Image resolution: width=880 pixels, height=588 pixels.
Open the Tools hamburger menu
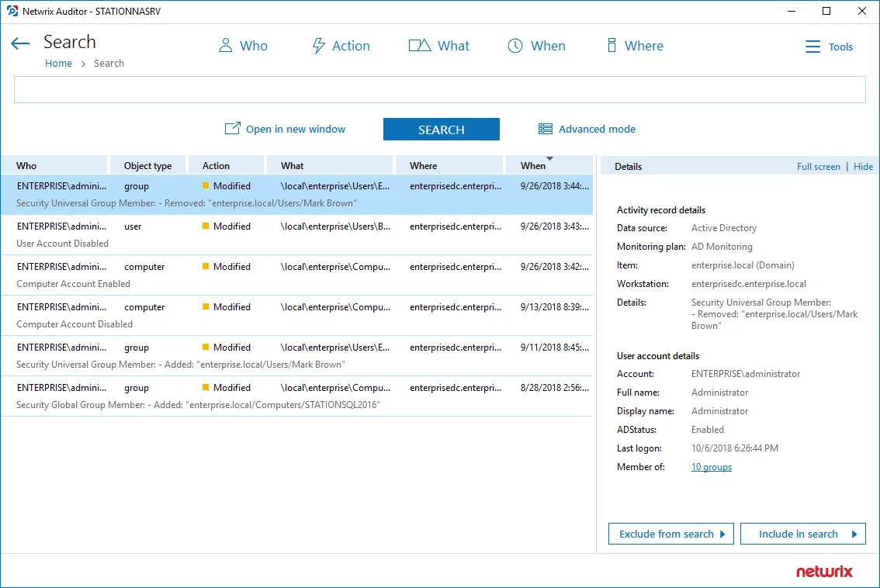(812, 47)
